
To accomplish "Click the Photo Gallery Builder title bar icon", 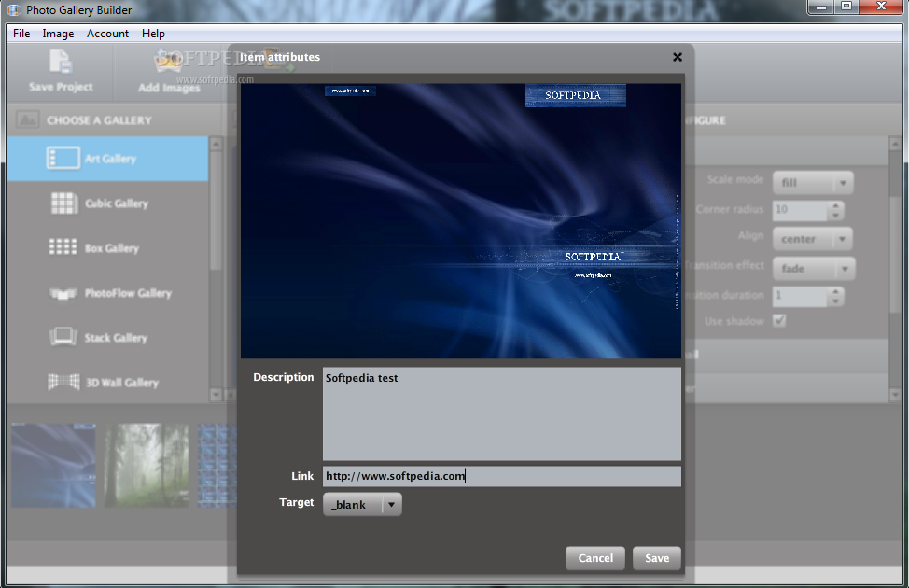I will coord(14,10).
